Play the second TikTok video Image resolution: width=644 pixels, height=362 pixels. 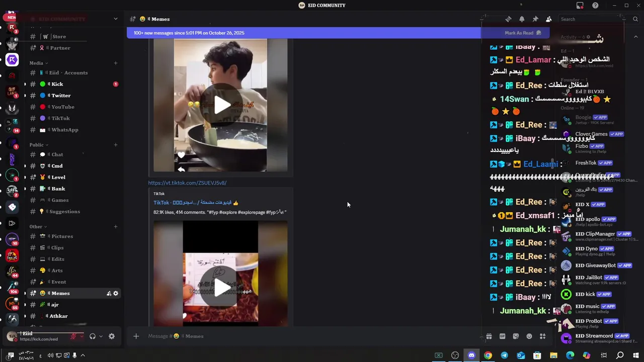(x=222, y=287)
